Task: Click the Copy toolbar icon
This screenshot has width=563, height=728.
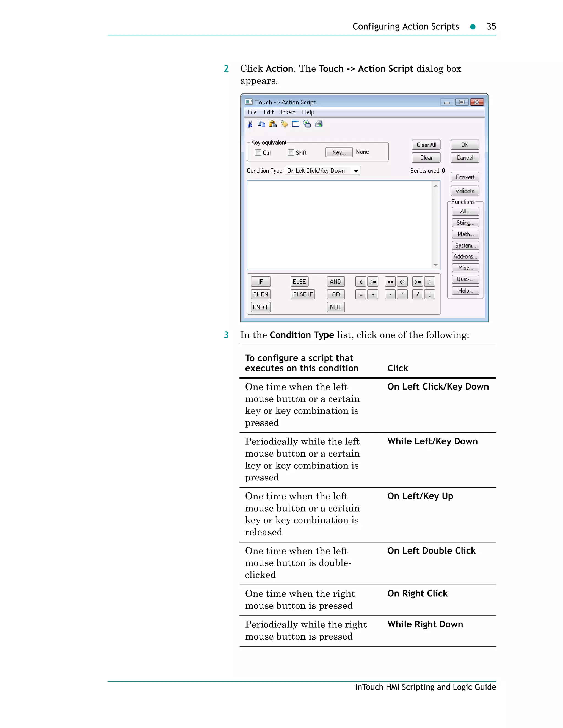Action: pos(261,124)
